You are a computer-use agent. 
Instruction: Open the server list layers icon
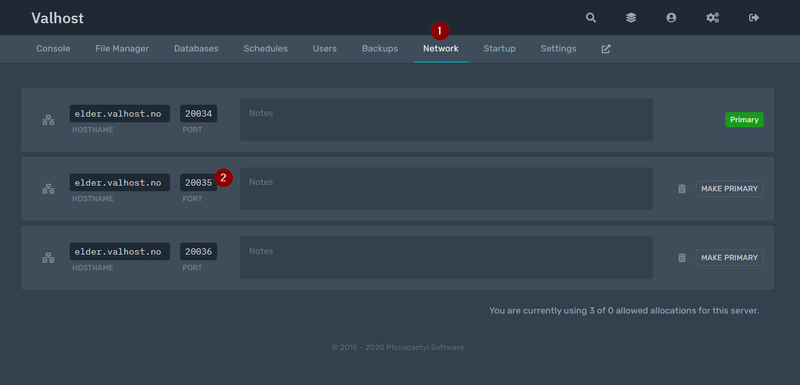(x=631, y=18)
